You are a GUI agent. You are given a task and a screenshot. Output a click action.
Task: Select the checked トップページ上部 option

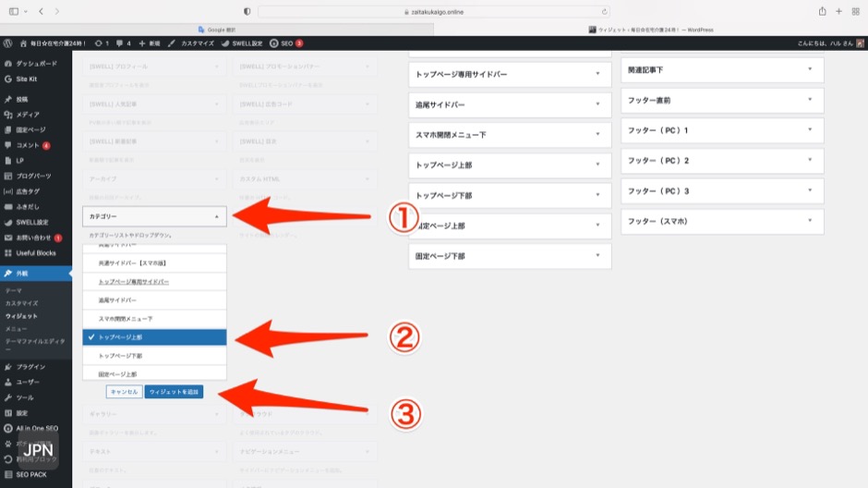point(153,337)
